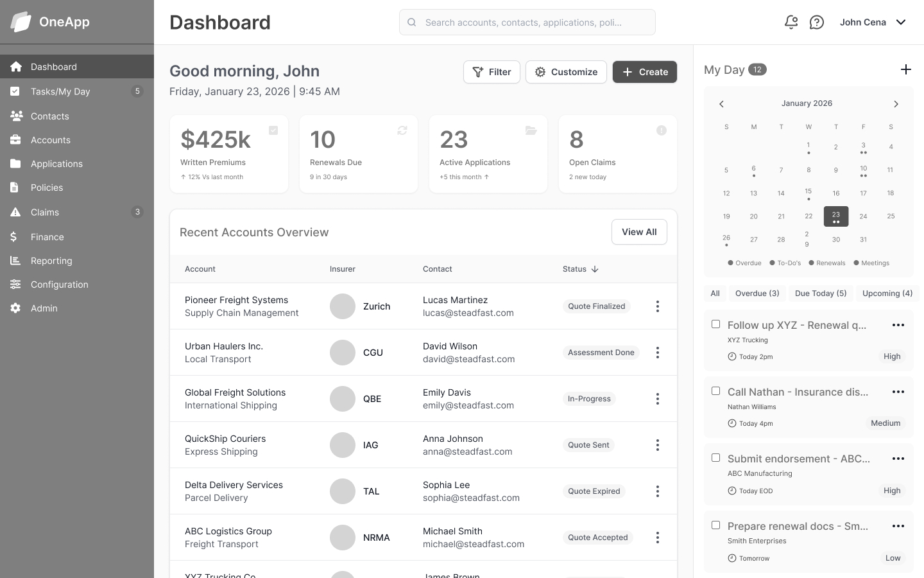Open Tasks/My Day in sidebar
Image resolution: width=924 pixels, height=578 pixels.
tap(77, 91)
